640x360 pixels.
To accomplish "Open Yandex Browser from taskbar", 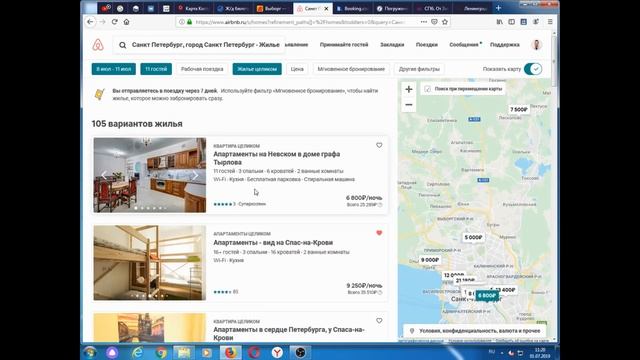I will (x=277, y=352).
